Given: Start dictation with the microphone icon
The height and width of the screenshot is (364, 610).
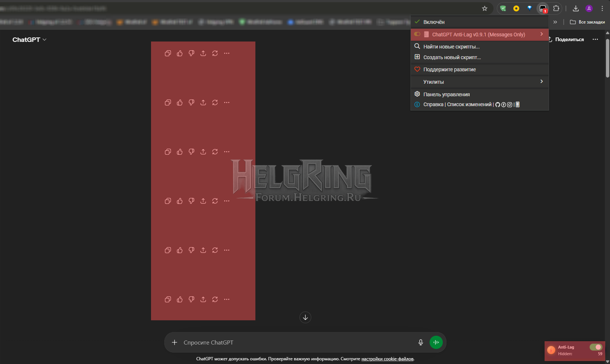Looking at the screenshot, I should coord(421,342).
